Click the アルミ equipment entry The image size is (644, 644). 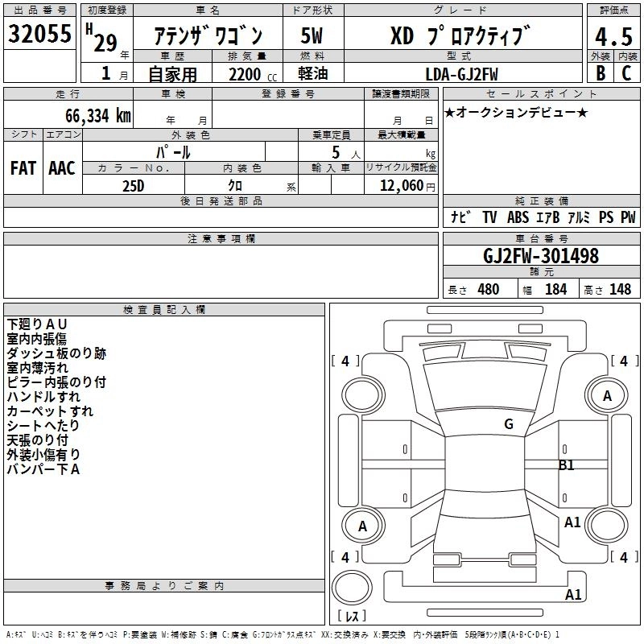pyautogui.click(x=579, y=217)
